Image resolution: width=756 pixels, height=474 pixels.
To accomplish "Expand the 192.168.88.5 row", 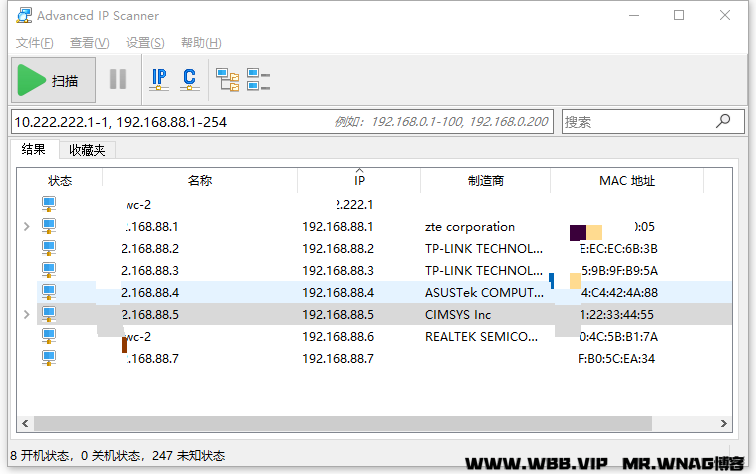I will coord(27,314).
